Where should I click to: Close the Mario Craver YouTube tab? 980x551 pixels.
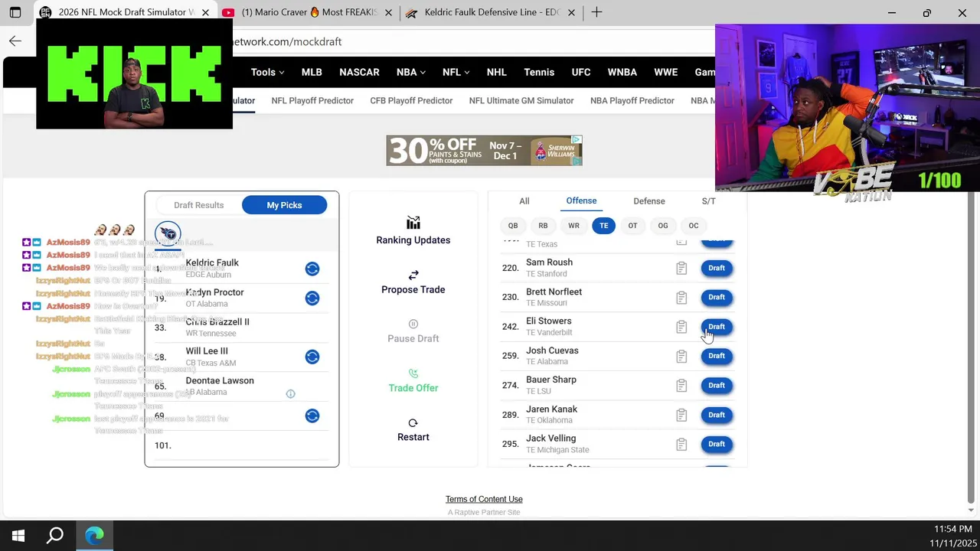[x=388, y=12]
